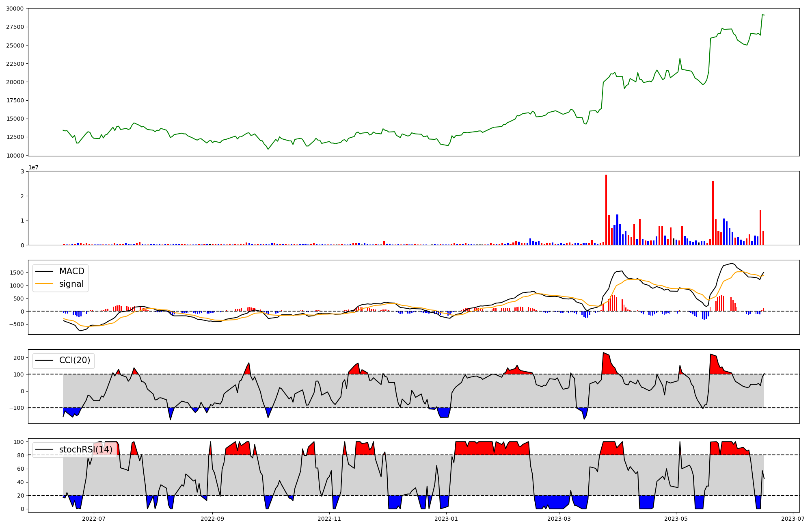Click the −500 tick on MACD axis

pos(17,324)
